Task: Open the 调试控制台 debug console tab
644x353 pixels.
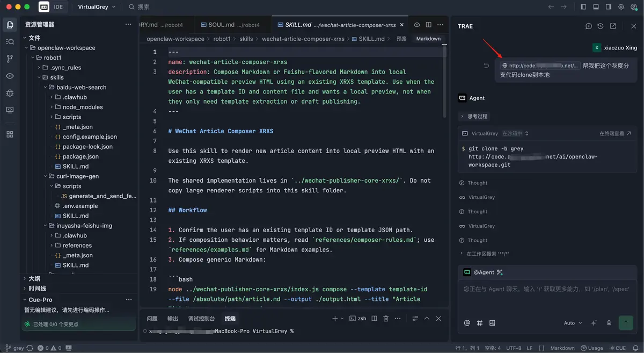Action: (x=201, y=319)
